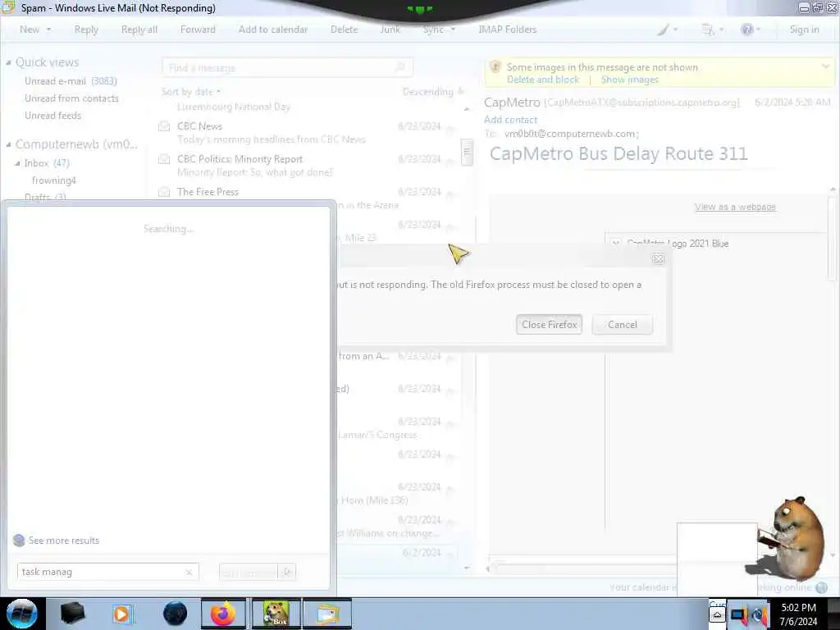
Task: Flag the CBC News message
Action: pyautogui.click(x=450, y=128)
